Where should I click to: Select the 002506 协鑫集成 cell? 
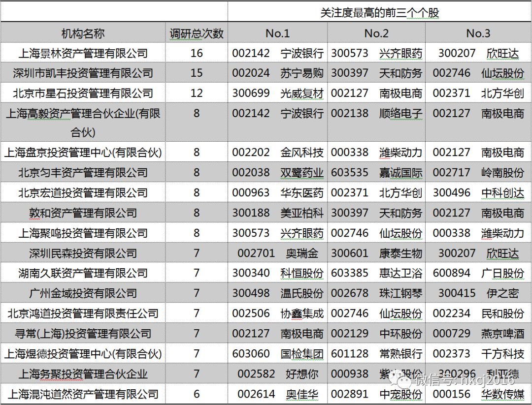277,313
